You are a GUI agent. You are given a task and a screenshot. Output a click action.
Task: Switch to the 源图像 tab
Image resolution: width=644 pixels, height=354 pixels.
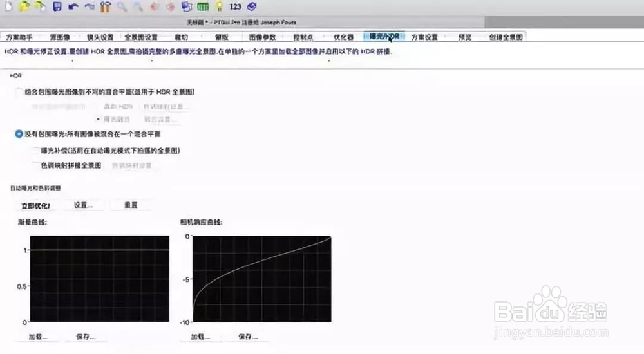(x=60, y=37)
